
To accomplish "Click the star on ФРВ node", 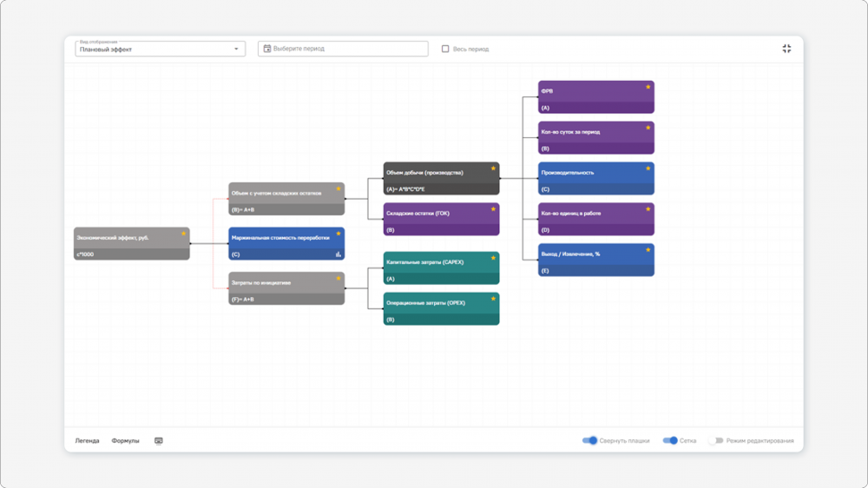I will click(648, 87).
